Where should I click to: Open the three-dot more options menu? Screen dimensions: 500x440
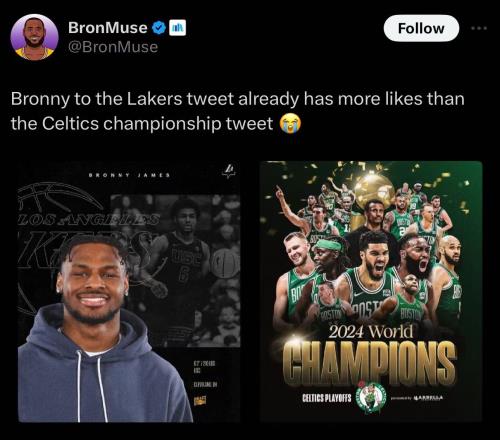click(x=479, y=28)
